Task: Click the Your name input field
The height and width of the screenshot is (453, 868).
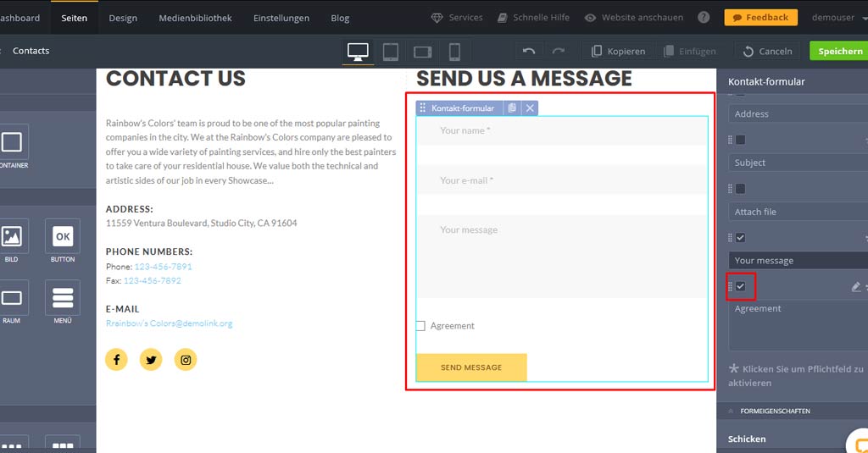Action: point(562,131)
